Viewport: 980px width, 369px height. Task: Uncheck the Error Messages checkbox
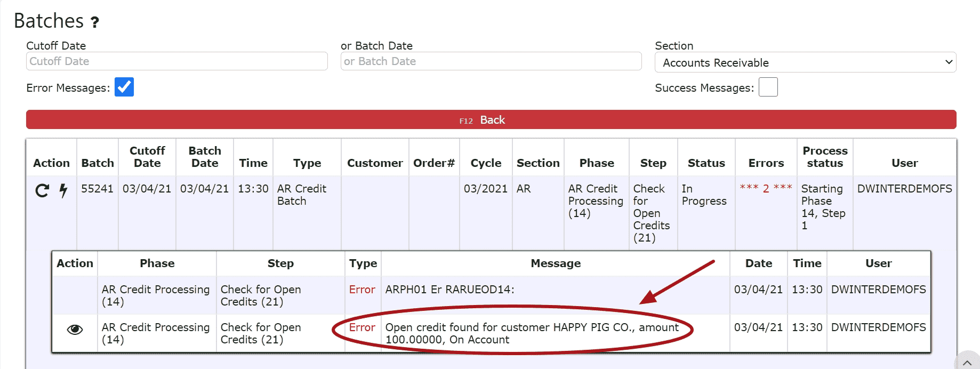pyautogui.click(x=124, y=87)
